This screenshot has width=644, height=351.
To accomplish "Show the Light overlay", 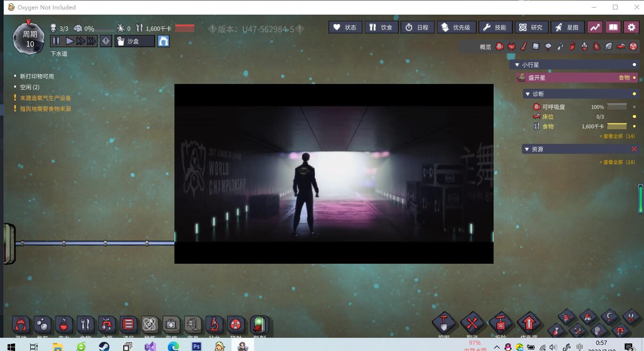I will point(548,46).
